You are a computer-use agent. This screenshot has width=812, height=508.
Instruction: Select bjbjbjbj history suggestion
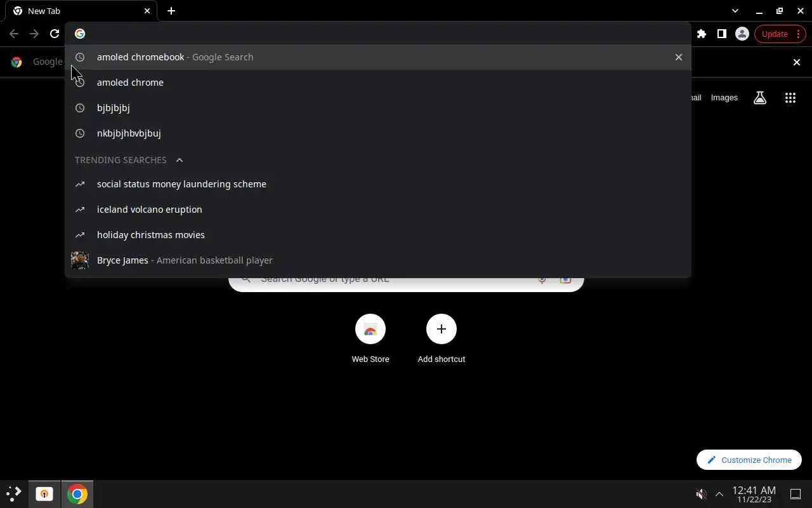pos(378,108)
